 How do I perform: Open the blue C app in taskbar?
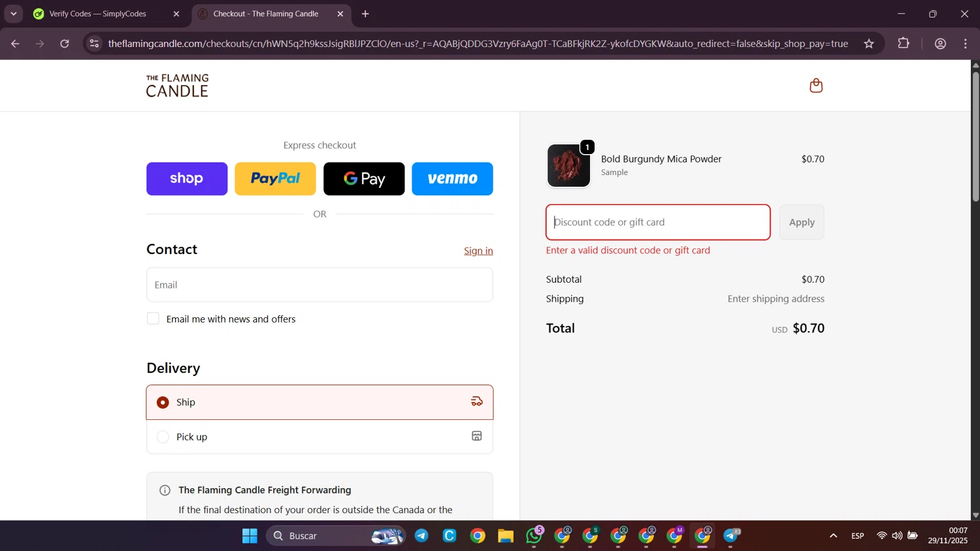[449, 536]
